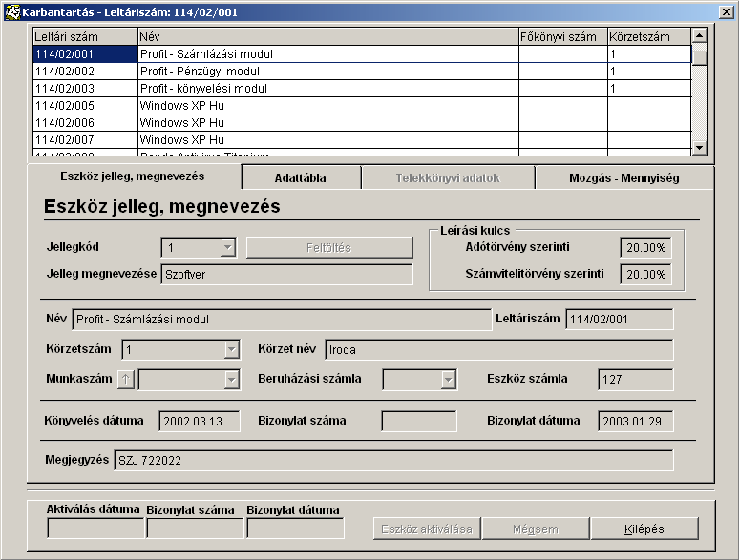
Task: Click the Eszköz számla field showing 127
Action: (x=636, y=379)
